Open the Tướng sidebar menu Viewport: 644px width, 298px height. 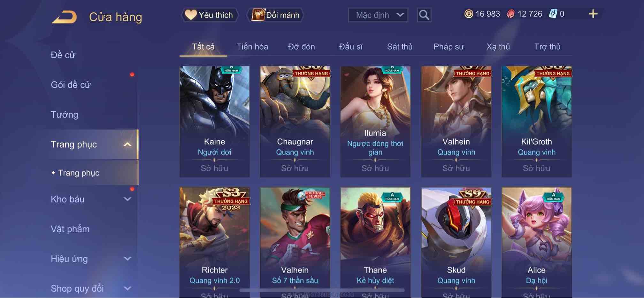click(64, 114)
